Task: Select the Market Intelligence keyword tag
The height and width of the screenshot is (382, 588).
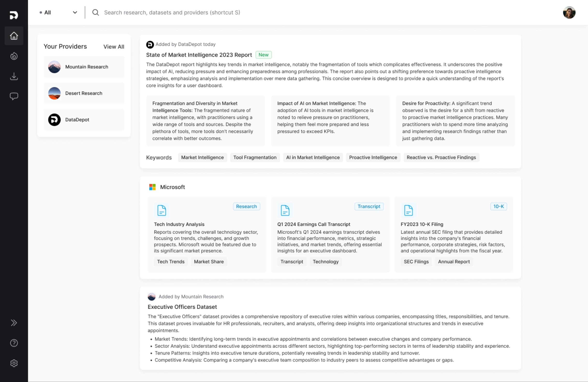Action: pos(202,157)
